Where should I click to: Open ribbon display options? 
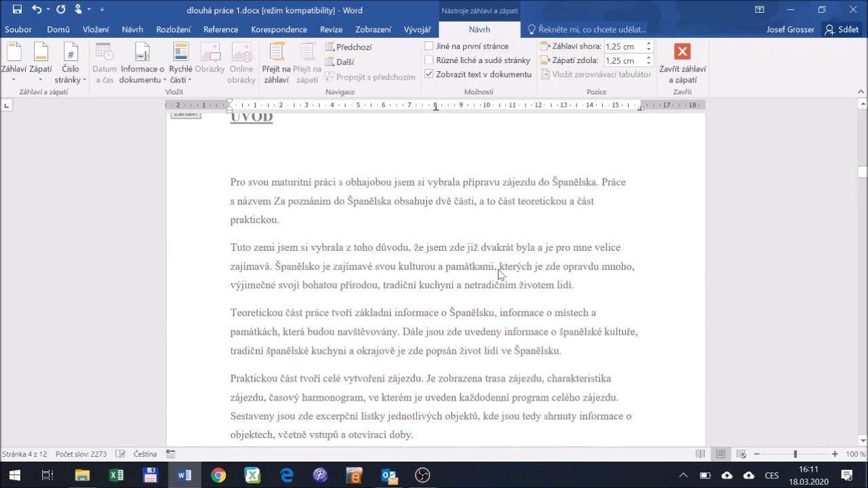click(759, 9)
